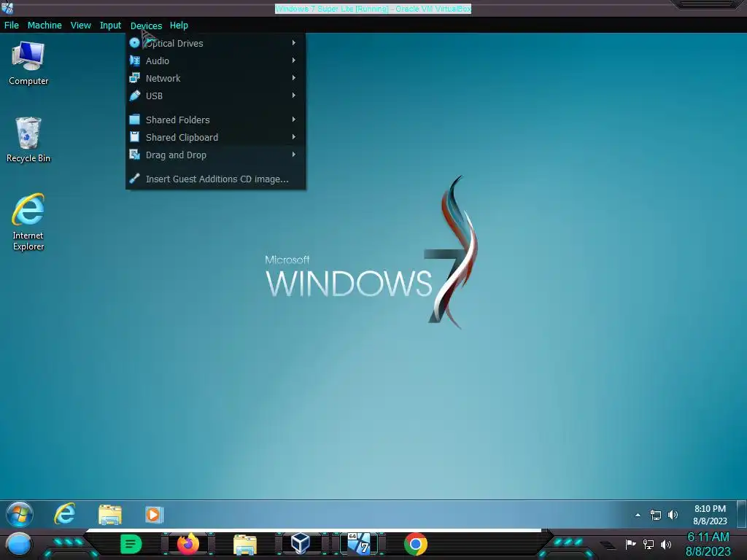This screenshot has height=560, width=747.
Task: Expand the Shared Clipboard submenu arrow
Action: (293, 136)
